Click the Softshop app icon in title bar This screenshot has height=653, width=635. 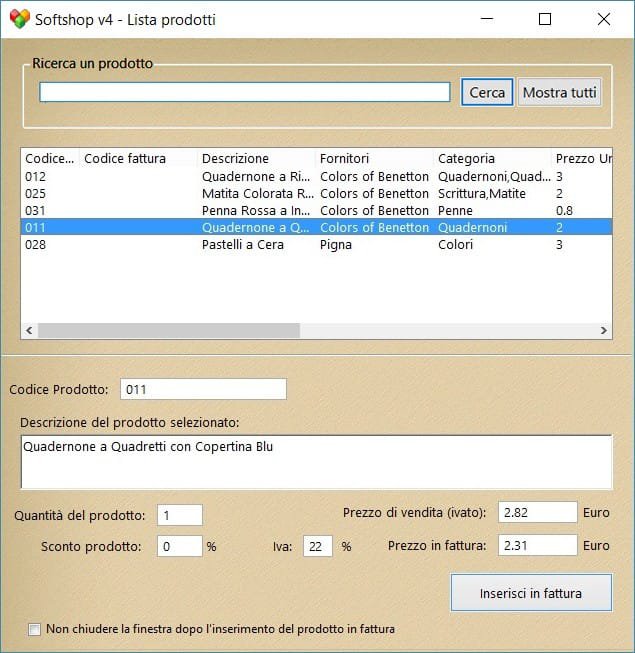pos(19,19)
